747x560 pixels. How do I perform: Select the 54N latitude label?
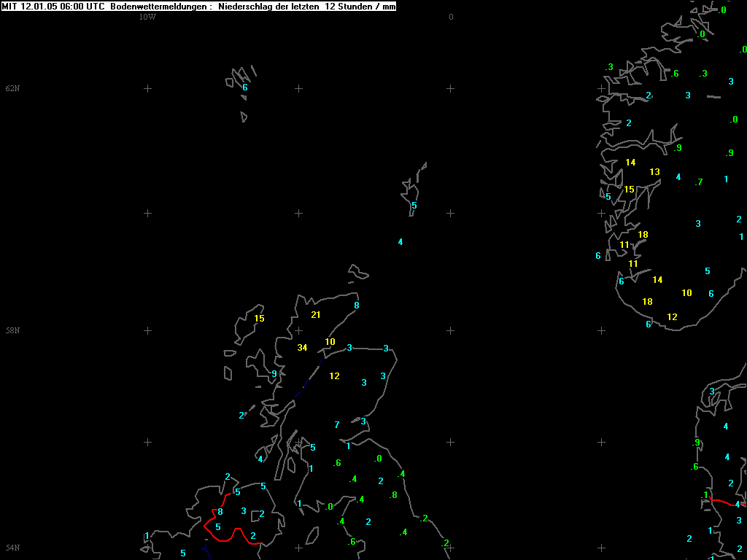[13, 548]
